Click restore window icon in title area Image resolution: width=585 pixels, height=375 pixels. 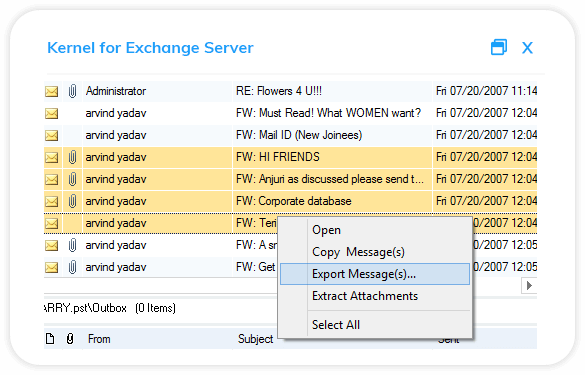click(x=499, y=47)
